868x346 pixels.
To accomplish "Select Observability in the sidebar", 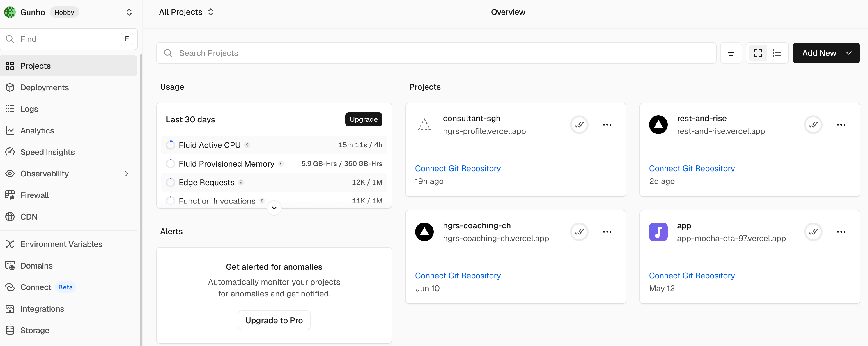I will (69, 174).
